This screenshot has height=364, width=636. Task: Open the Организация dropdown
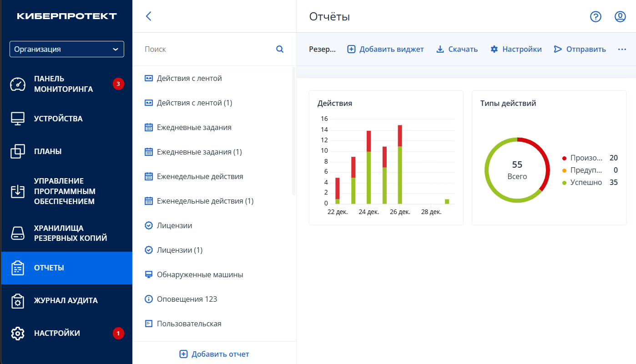coord(67,49)
